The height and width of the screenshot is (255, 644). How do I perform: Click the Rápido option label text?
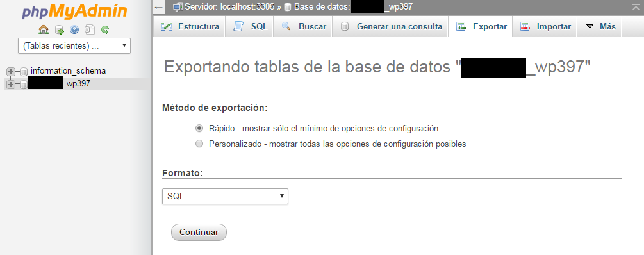pyautogui.click(x=324, y=129)
